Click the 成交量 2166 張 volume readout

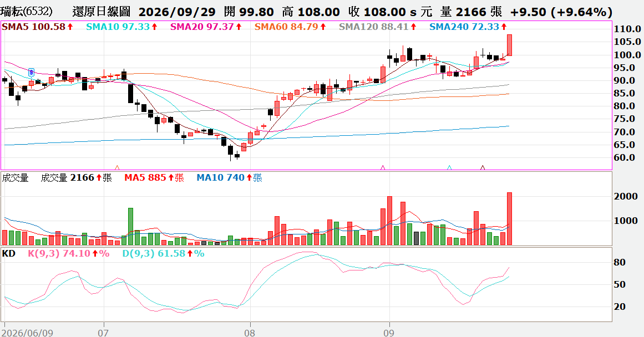point(76,178)
